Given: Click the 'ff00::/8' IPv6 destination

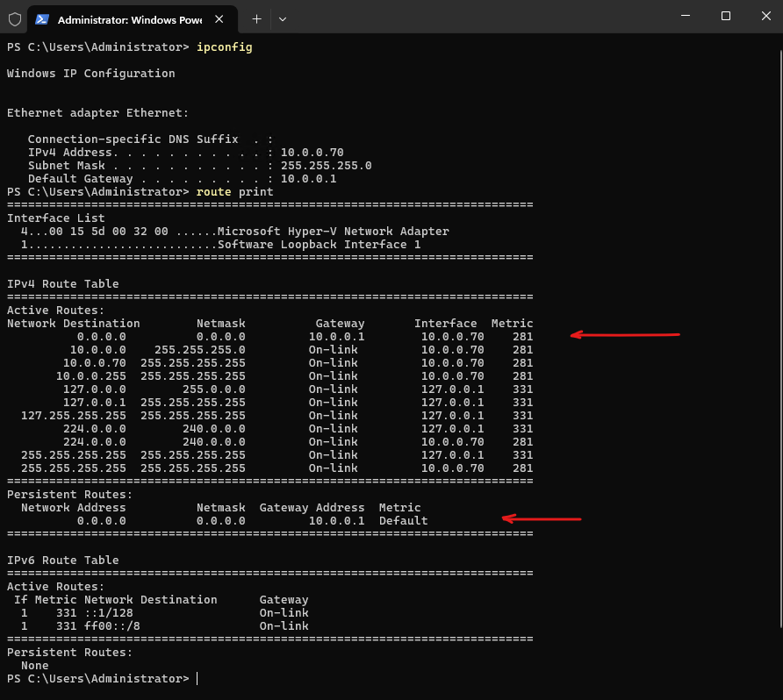Looking at the screenshot, I should pos(111,626).
